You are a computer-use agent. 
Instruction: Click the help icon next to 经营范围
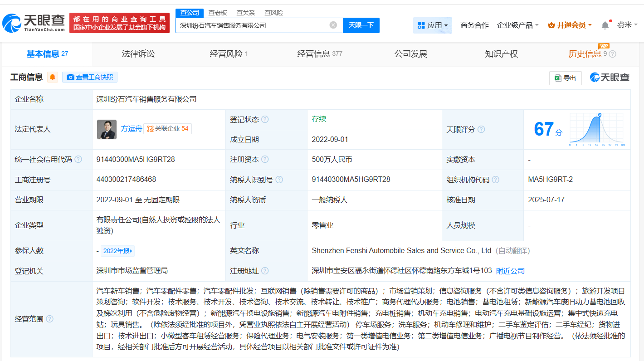pos(49,319)
